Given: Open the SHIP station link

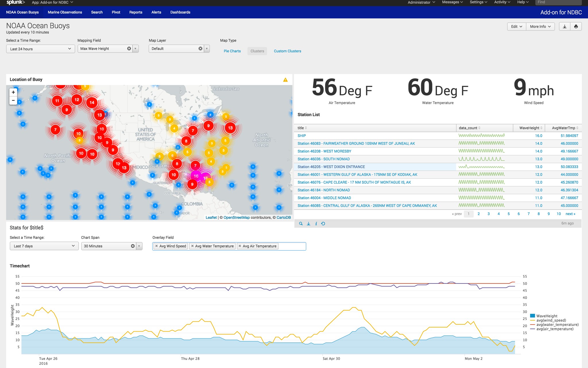Looking at the screenshot, I should (302, 136).
